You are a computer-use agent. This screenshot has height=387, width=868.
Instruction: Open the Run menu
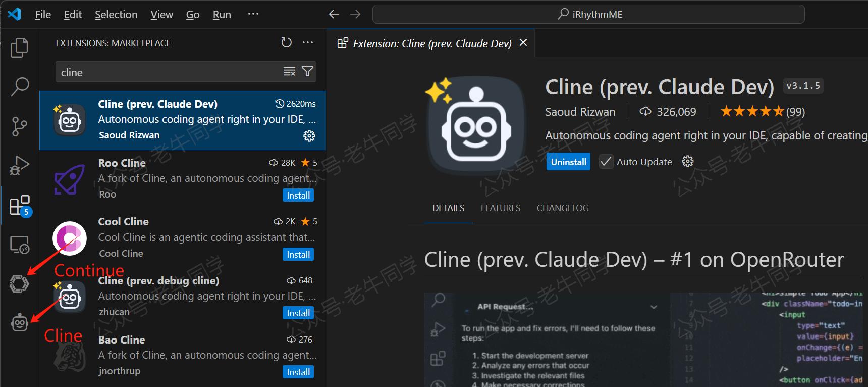[x=222, y=15]
